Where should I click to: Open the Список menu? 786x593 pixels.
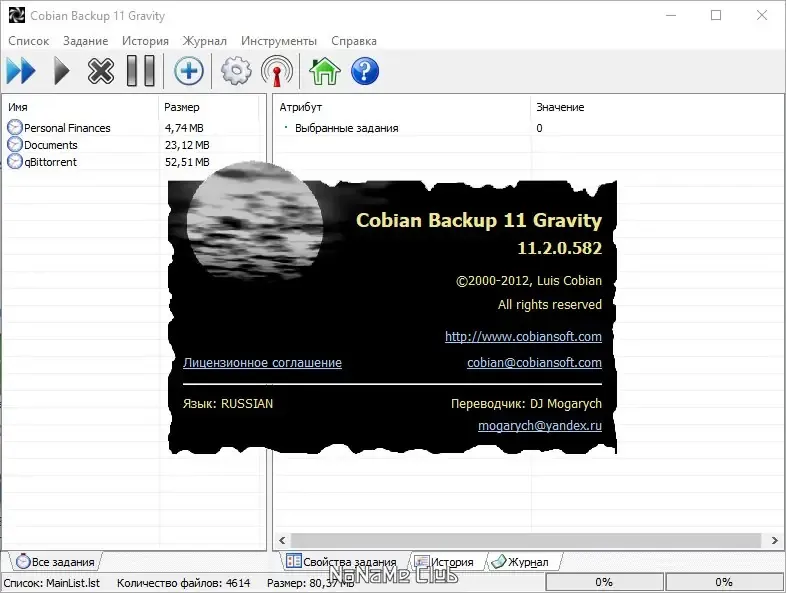click(x=29, y=41)
